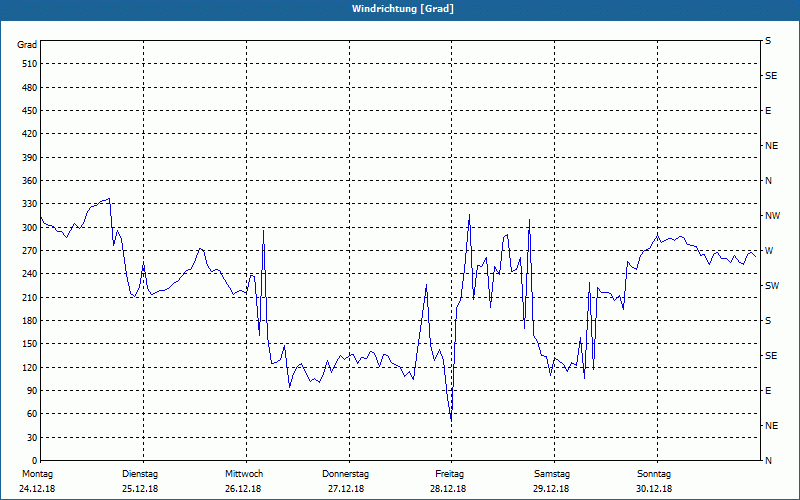The image size is (800, 500).
Task: Click the 510 degree axis label
Action: tap(30, 64)
